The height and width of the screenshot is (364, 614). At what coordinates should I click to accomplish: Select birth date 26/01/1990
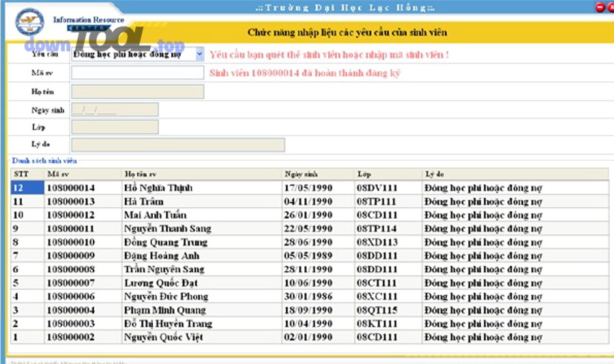308,215
